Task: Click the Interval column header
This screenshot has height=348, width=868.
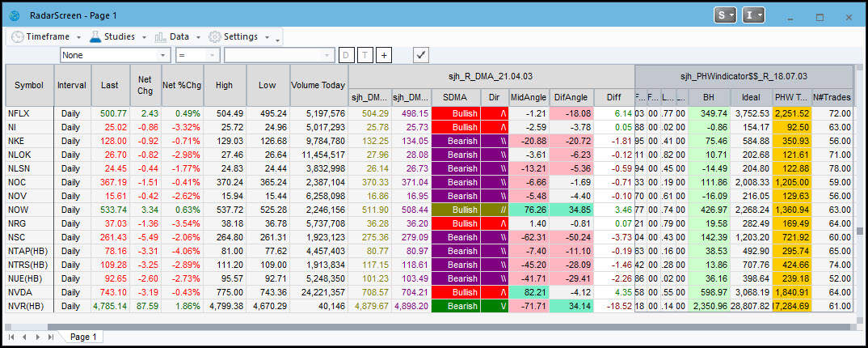Action: pyautogui.click(x=72, y=85)
